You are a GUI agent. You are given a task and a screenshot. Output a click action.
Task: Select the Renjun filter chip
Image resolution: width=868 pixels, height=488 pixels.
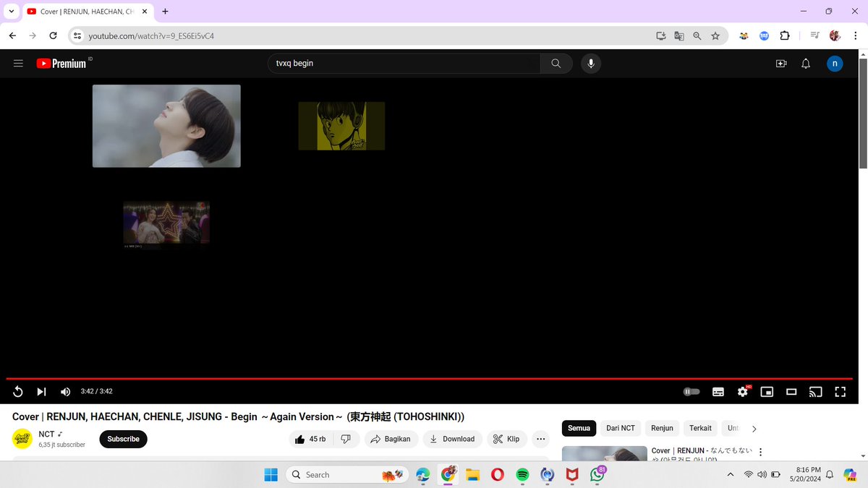click(x=662, y=428)
